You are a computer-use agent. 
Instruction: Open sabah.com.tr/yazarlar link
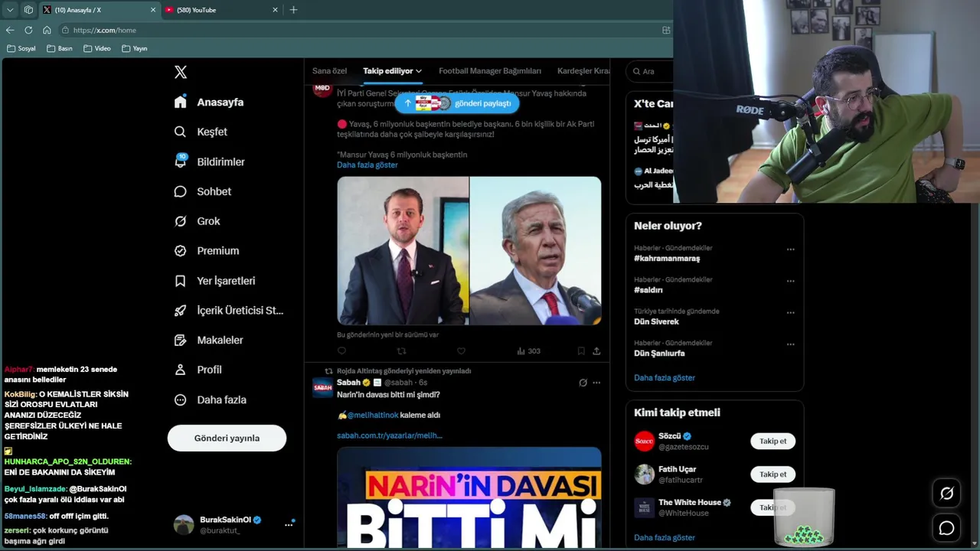[x=390, y=435]
